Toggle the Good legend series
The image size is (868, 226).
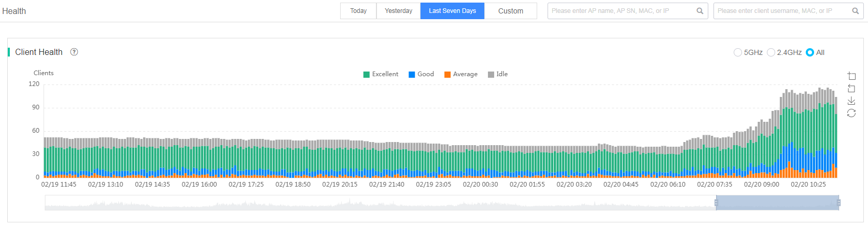(421, 74)
